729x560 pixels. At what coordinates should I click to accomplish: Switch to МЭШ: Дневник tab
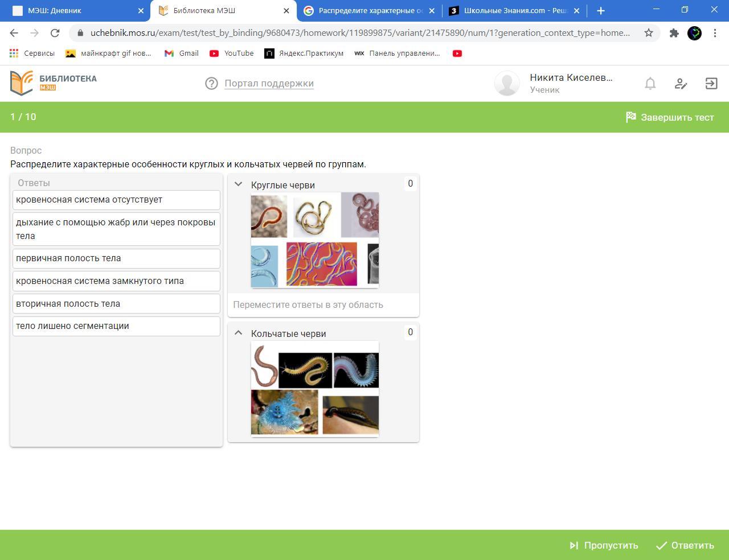point(76,10)
